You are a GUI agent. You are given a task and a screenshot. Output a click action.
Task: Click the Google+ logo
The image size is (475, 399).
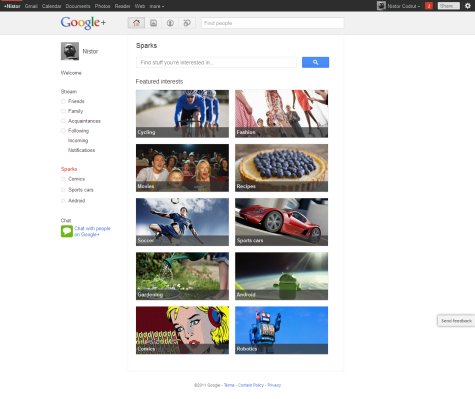tap(83, 23)
